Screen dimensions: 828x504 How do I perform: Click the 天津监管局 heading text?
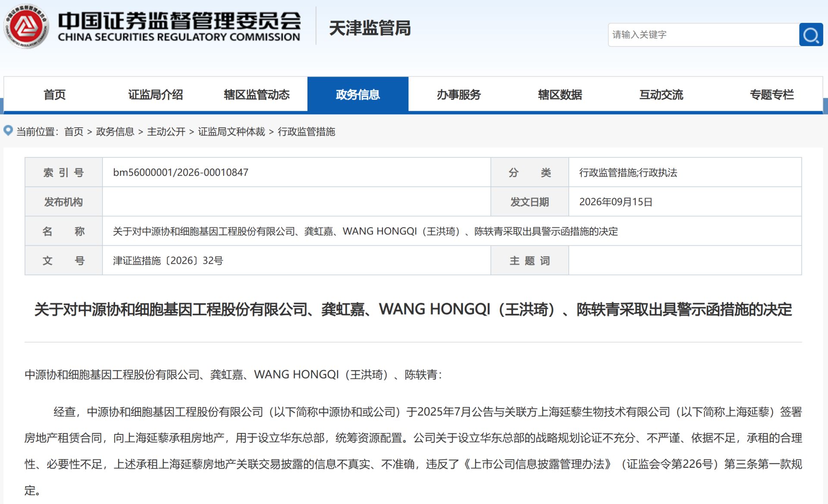(370, 28)
